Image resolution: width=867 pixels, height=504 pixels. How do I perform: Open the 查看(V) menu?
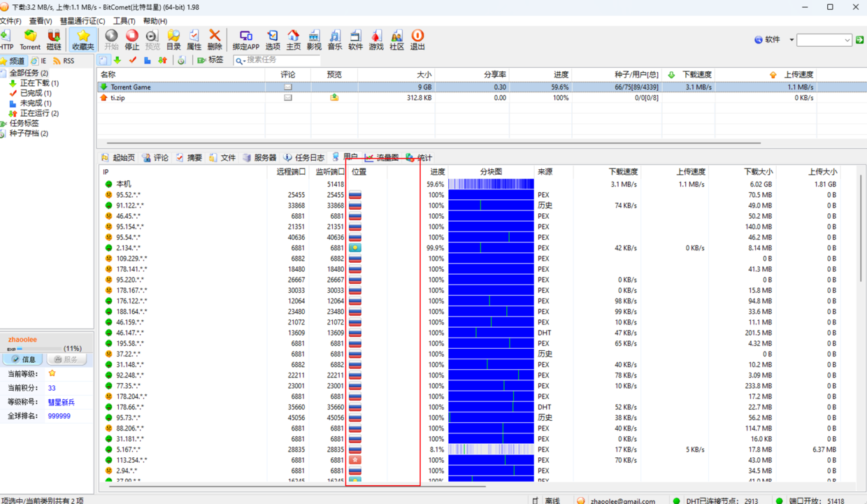pos(41,21)
